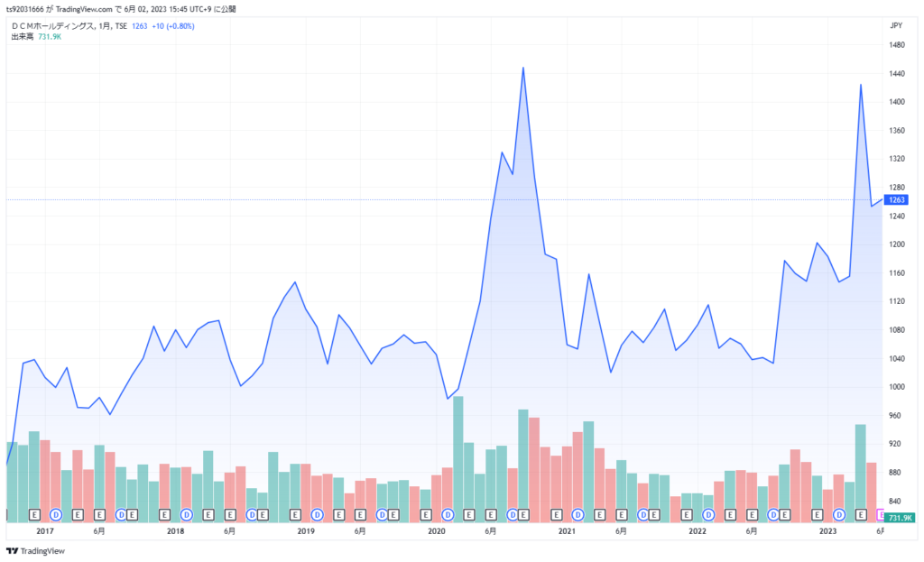Select the D dividend marker nearest the 2022 label
Screen dimensions: 924x562
tap(708, 514)
